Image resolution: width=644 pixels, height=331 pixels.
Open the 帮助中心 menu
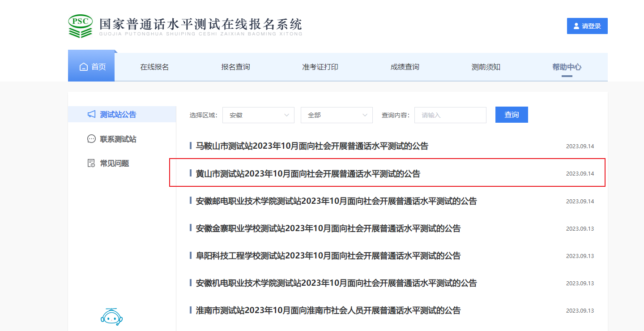point(567,67)
